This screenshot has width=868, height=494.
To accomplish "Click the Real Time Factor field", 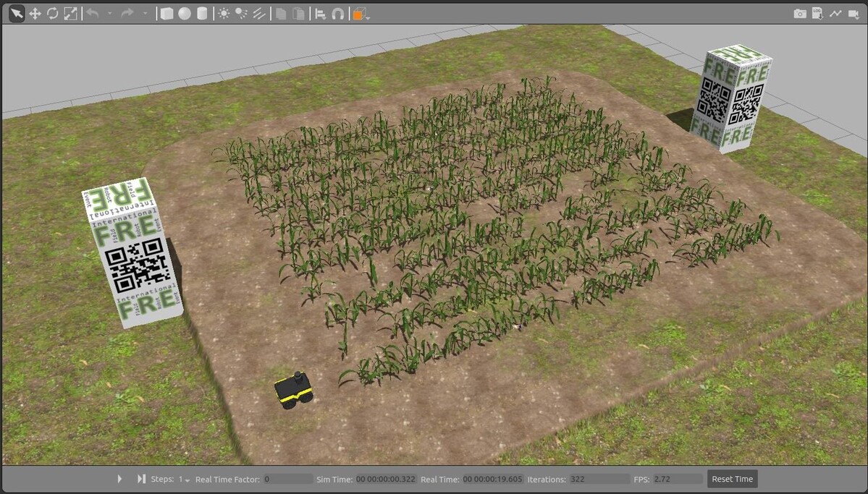I will click(x=288, y=479).
